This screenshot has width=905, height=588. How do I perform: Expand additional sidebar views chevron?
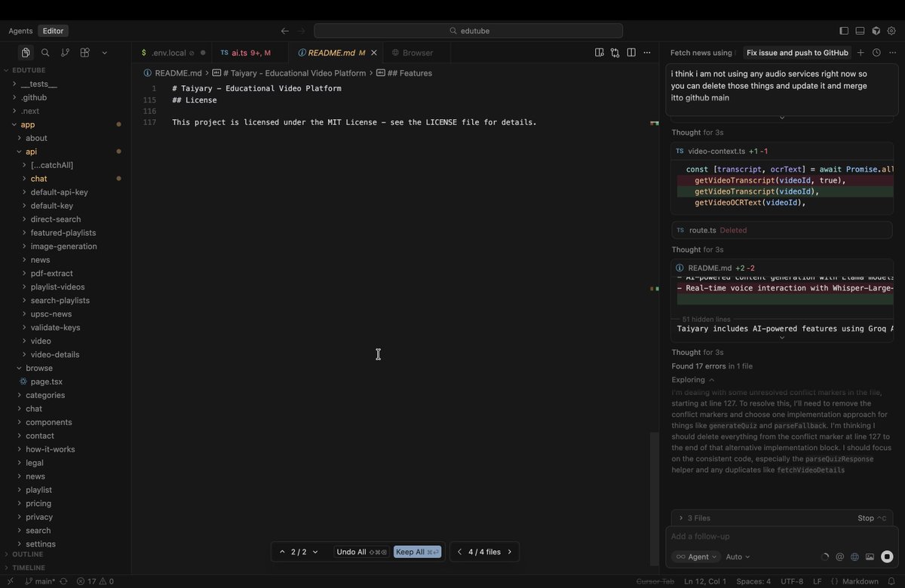[x=104, y=53]
